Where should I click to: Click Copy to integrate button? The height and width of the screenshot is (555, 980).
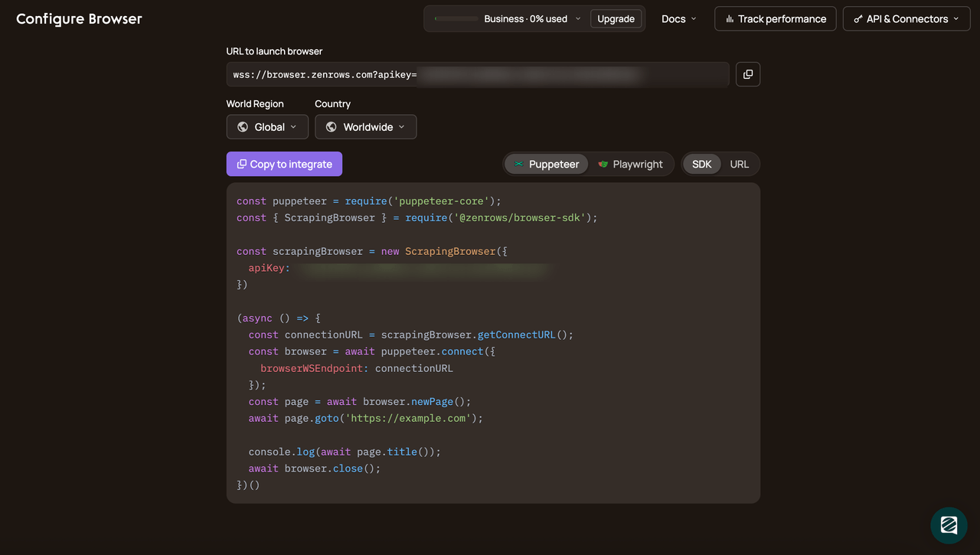coord(284,164)
